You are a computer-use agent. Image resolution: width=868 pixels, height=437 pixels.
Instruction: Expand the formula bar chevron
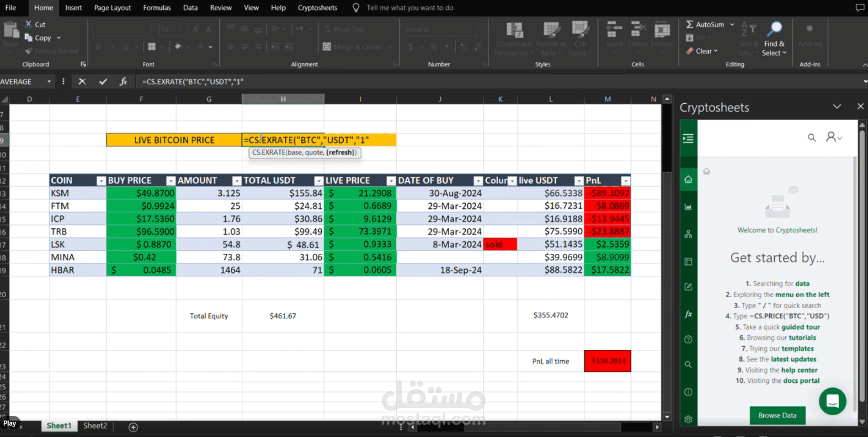[x=865, y=81]
